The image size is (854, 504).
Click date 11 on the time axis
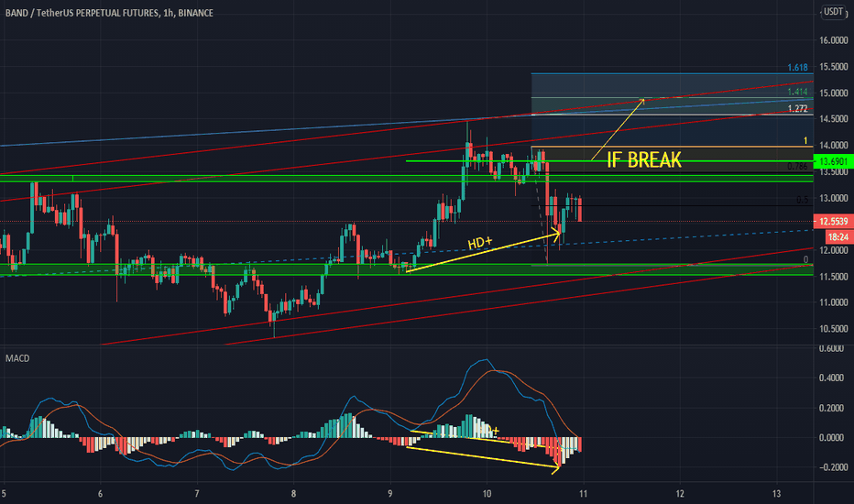pos(584,494)
